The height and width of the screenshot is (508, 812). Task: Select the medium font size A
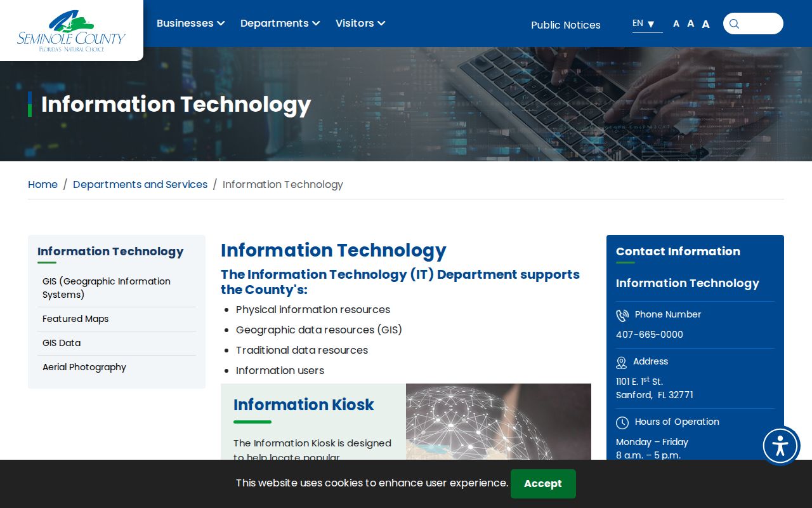click(x=691, y=23)
